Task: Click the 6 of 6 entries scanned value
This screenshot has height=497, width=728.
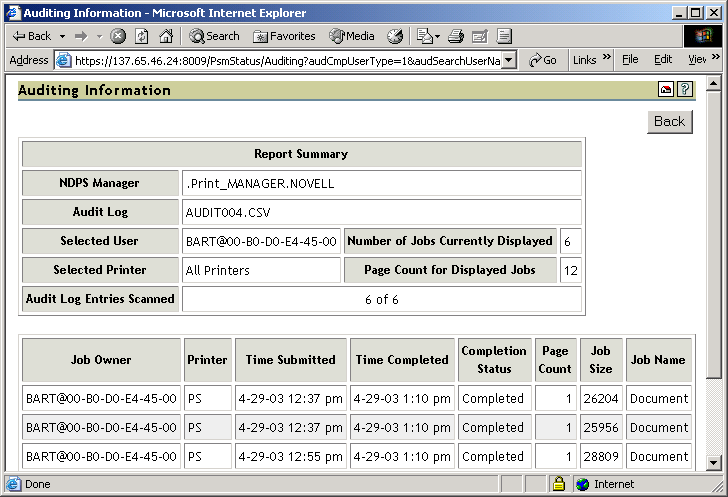Action: [382, 300]
